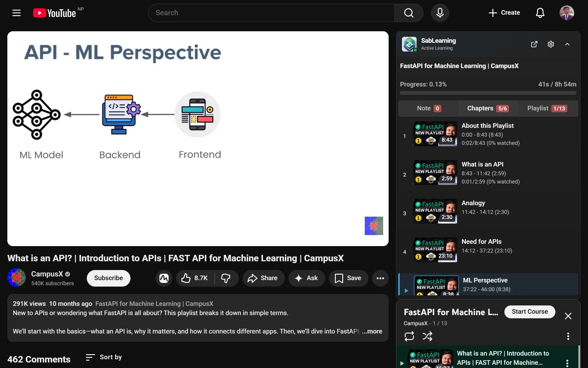Click the Analogy chapter thumbnail
Screen dimensions: 588x368
tap(435, 211)
